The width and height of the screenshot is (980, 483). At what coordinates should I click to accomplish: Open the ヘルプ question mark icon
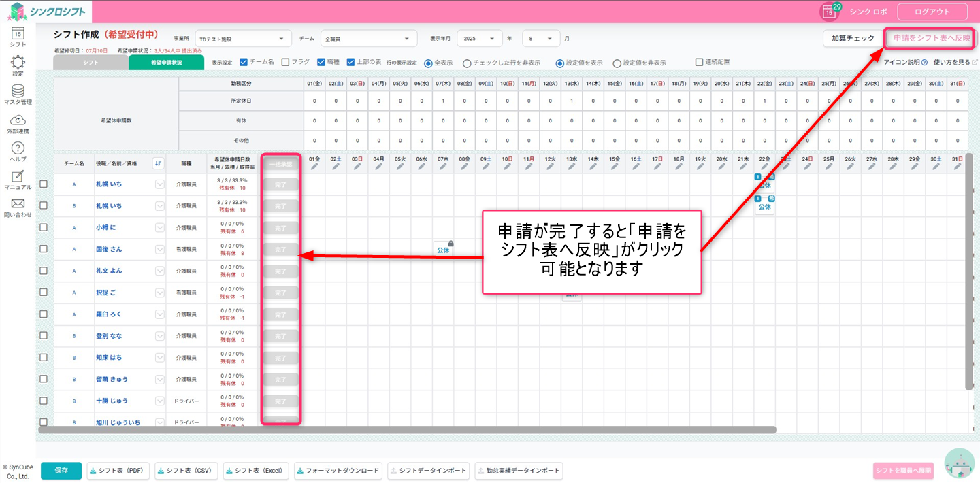coord(18,148)
